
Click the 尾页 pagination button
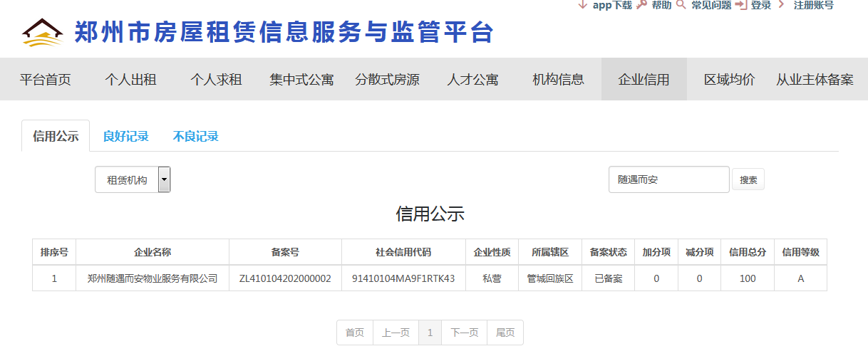tap(505, 333)
